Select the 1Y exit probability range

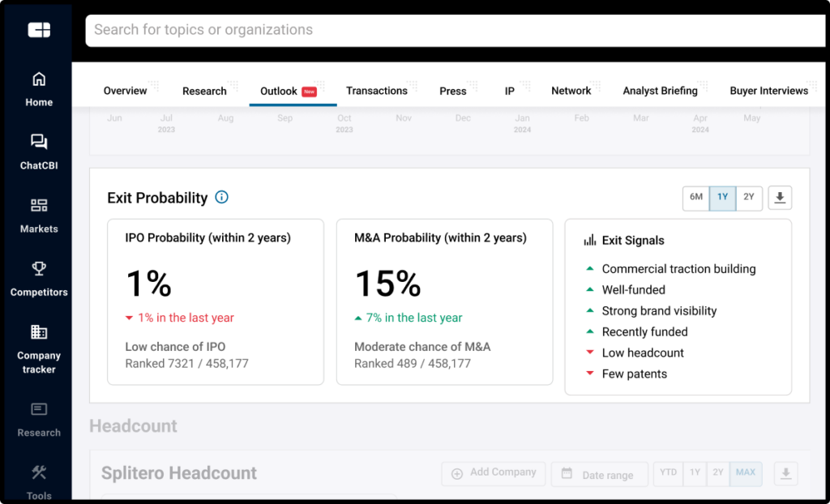click(722, 198)
